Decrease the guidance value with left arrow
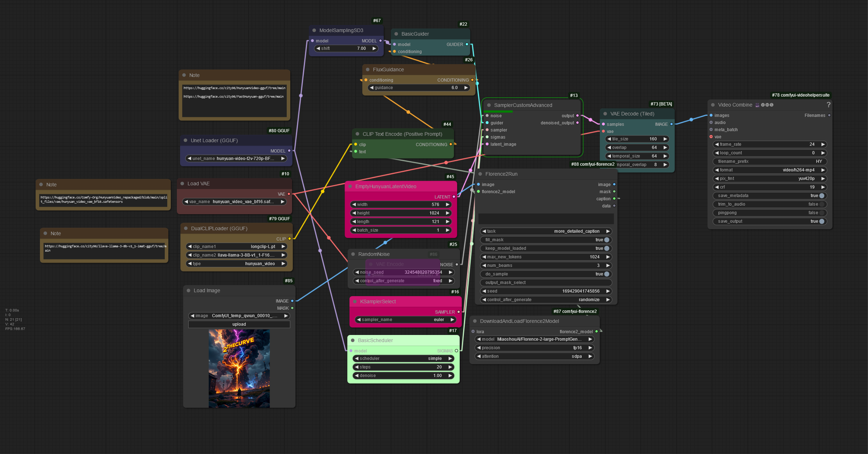Screen dimensions: 868x454 coord(372,88)
